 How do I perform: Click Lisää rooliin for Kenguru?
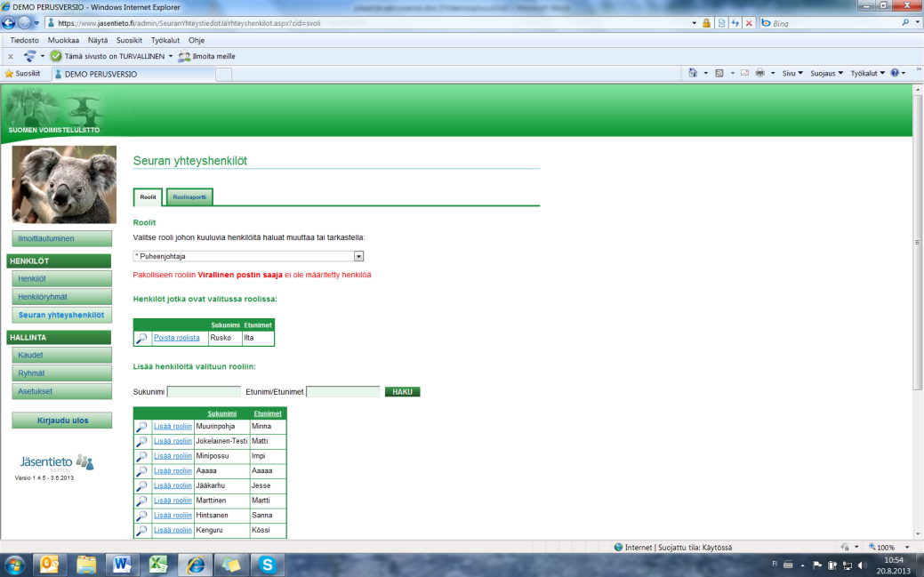coord(173,530)
